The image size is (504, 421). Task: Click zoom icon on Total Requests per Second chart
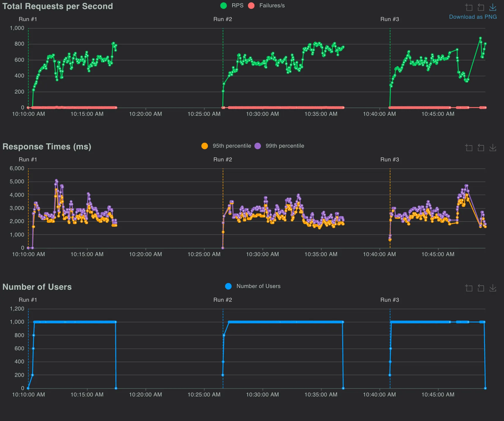(x=469, y=7)
